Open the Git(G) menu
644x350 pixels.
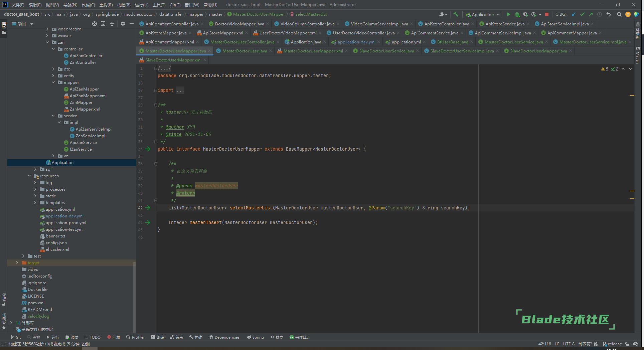click(x=175, y=5)
